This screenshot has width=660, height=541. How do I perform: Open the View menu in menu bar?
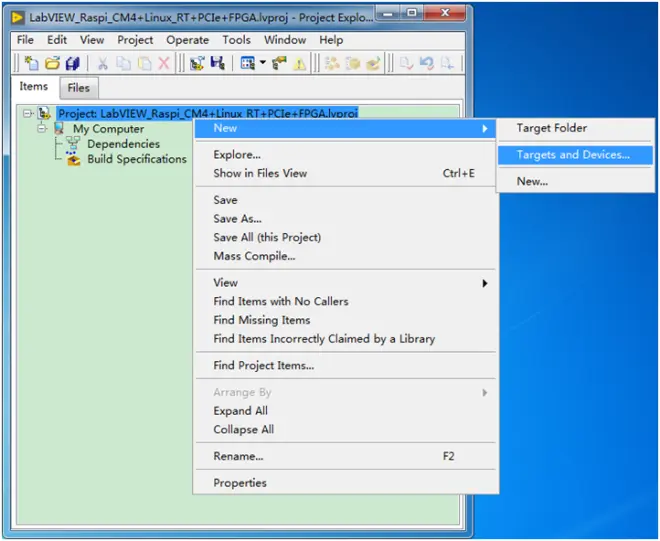(92, 40)
